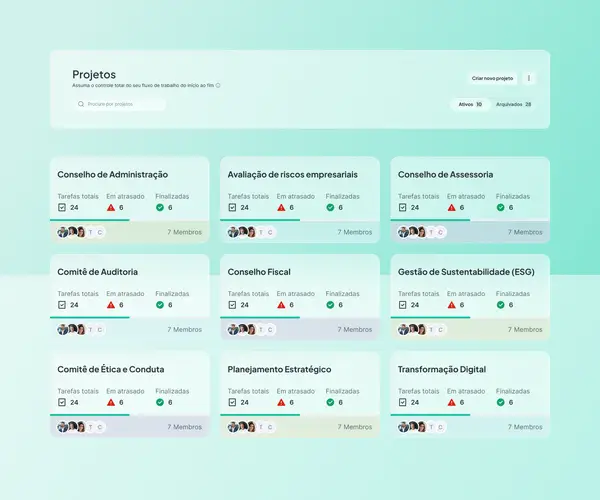The width and height of the screenshot is (600, 500).
Task: Click total tasks icon in Conselho de Administração
Action: point(62,207)
